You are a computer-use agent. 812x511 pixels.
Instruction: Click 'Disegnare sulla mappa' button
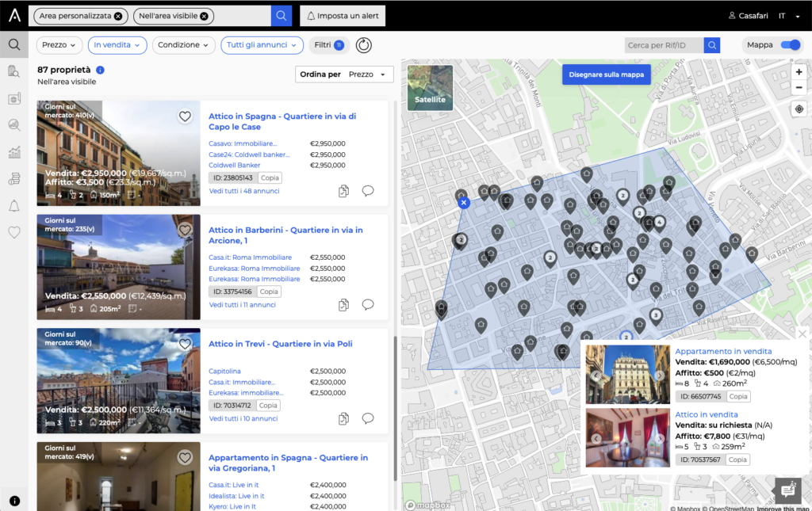pos(607,74)
